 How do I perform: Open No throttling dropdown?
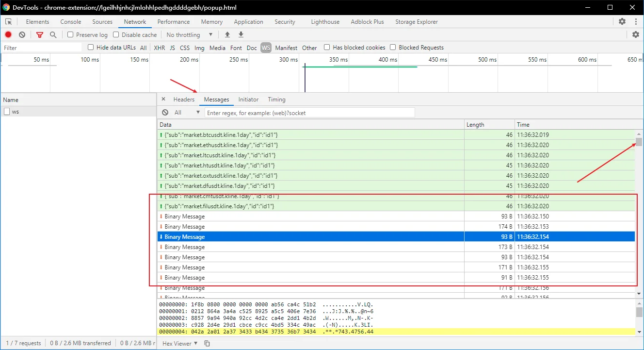(x=190, y=35)
